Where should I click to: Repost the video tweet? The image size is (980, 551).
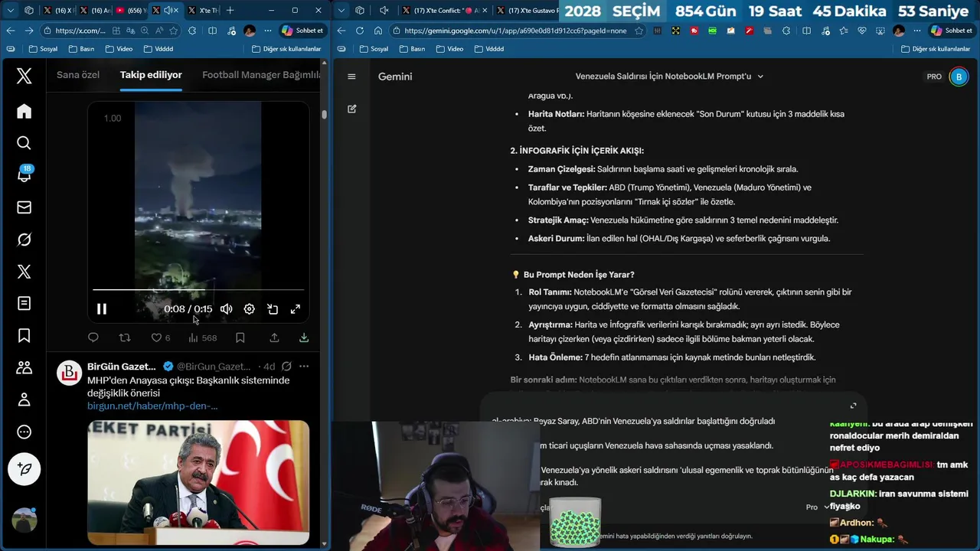125,337
